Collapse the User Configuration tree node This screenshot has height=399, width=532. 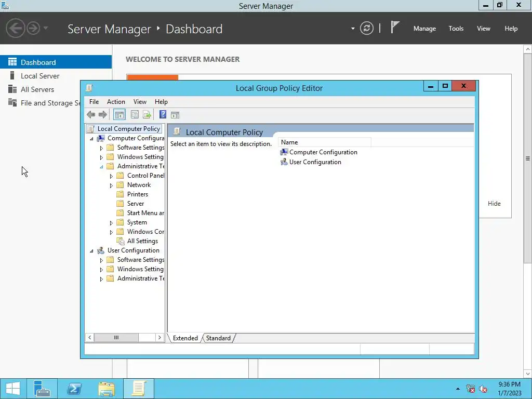(91, 251)
